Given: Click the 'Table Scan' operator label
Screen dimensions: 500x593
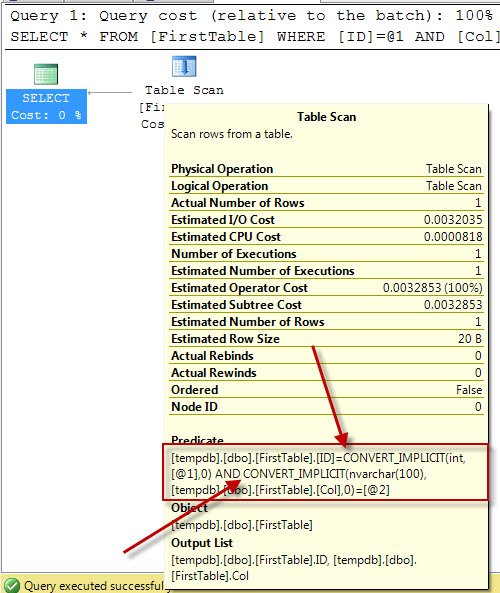Looking at the screenshot, I should point(184,90).
